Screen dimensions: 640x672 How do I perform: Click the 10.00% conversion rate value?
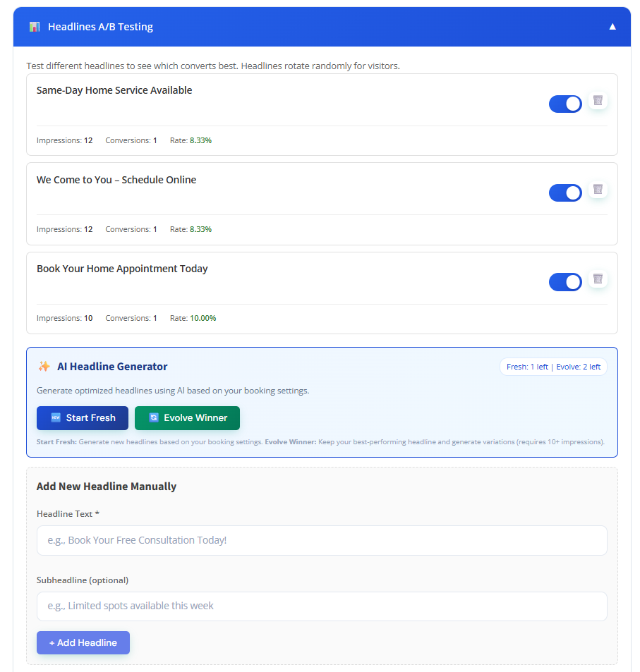tap(203, 318)
